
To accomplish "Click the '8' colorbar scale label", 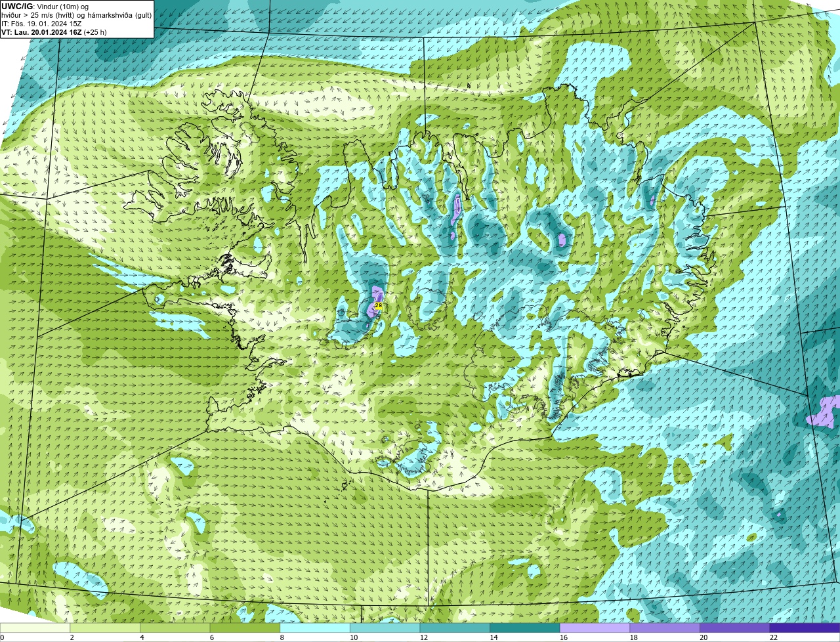I will [282, 637].
